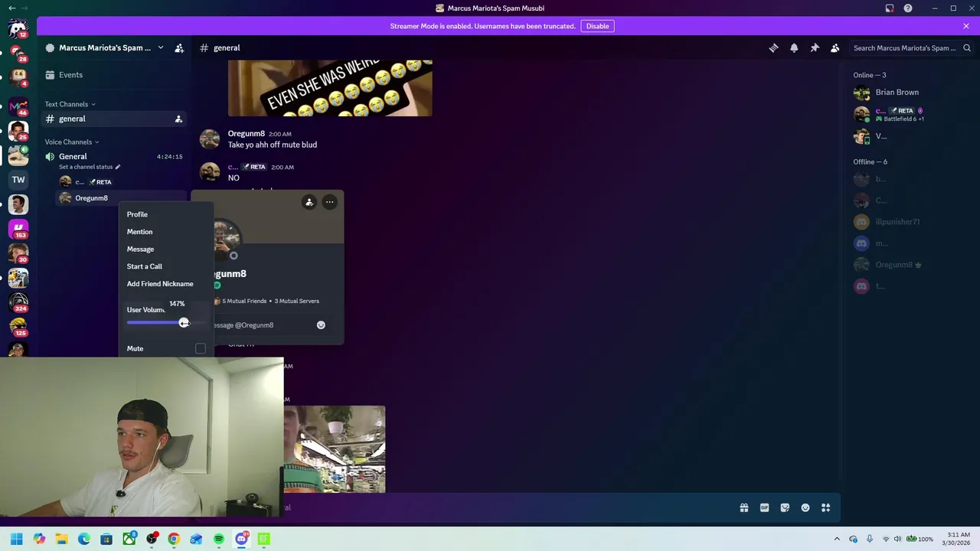Open the general text channel
This screenshot has width=980, height=551.
point(113,119)
